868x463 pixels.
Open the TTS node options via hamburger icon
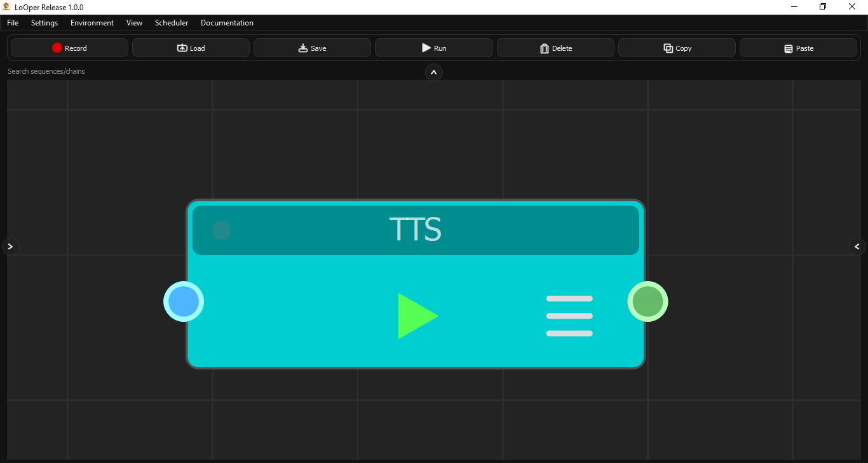569,315
